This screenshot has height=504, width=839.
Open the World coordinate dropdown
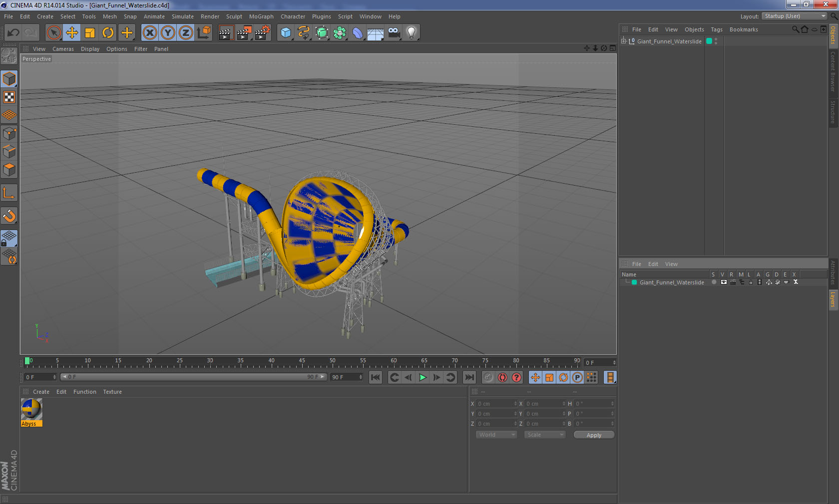[x=496, y=435]
